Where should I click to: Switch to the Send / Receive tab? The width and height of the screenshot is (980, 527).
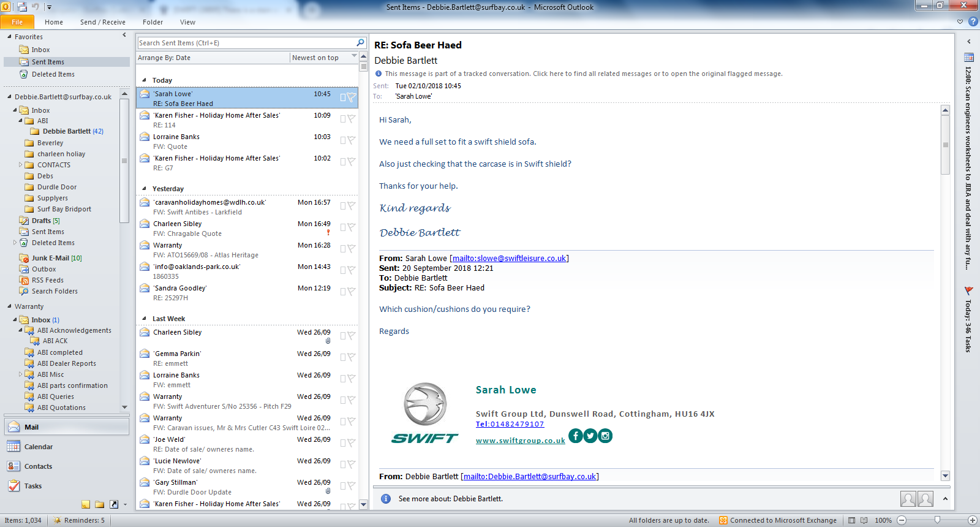[102, 22]
